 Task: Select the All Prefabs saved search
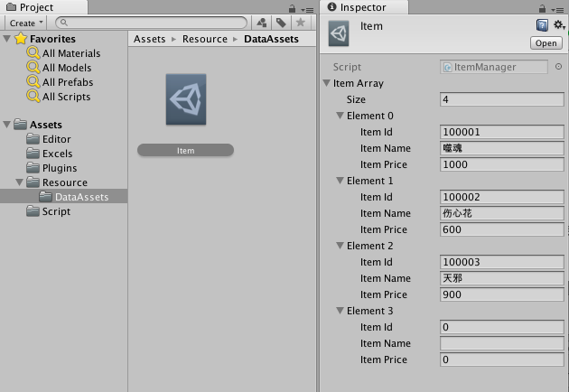[x=60, y=82]
